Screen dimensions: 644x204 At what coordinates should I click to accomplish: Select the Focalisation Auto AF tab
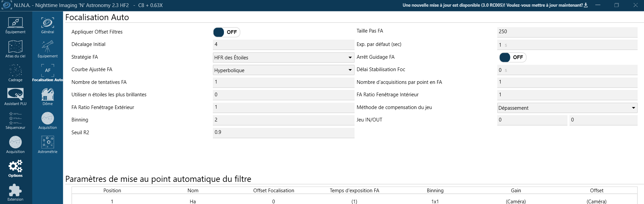48,73
